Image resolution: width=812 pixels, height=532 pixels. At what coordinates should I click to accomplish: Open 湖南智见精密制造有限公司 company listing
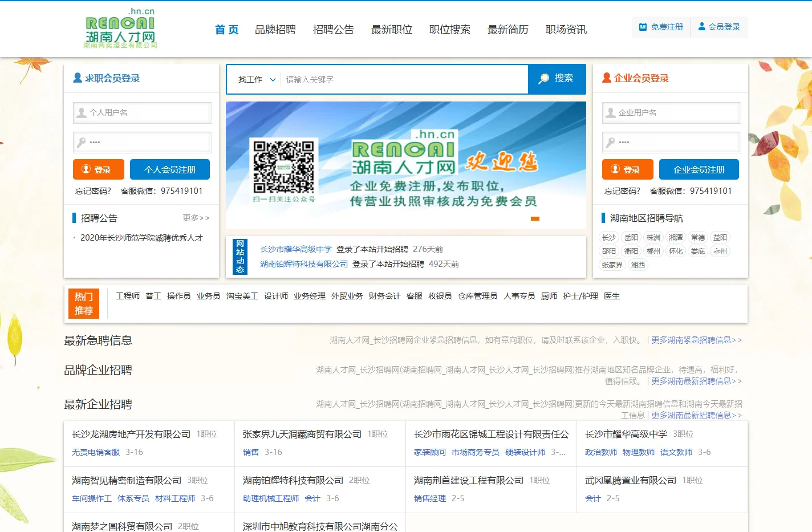127,480
